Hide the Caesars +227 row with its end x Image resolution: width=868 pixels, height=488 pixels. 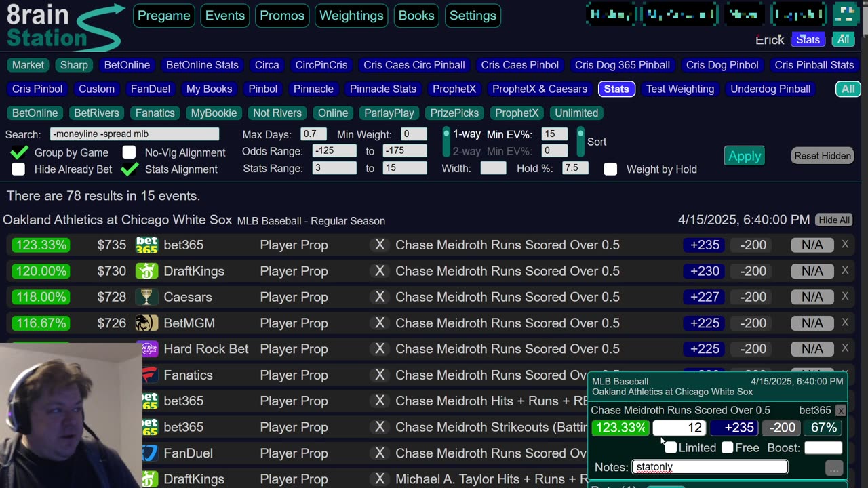click(x=845, y=296)
